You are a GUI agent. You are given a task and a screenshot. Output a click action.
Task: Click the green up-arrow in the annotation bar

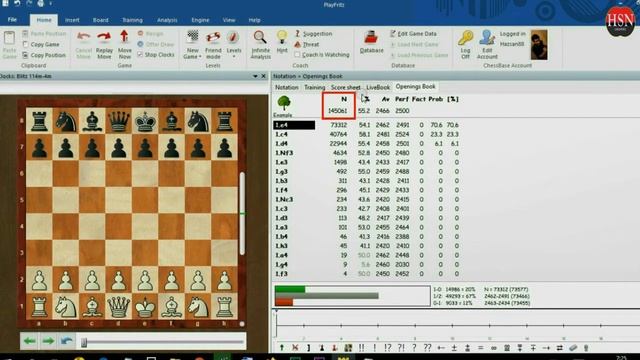click(282, 348)
